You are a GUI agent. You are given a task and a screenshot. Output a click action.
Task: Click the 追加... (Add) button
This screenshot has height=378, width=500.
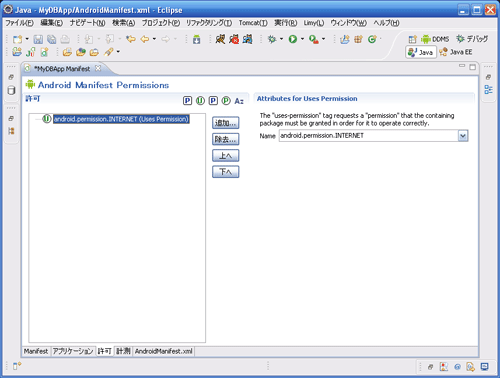coord(226,123)
